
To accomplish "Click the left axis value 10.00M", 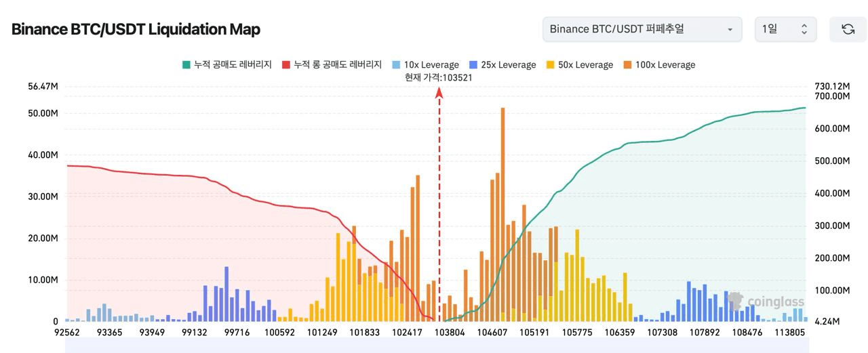I will [x=43, y=280].
